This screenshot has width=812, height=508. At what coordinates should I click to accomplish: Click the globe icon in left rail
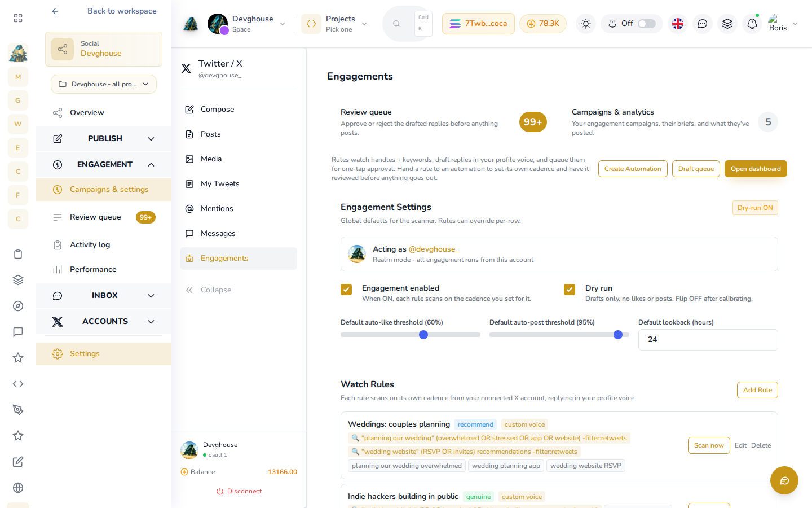[18, 488]
